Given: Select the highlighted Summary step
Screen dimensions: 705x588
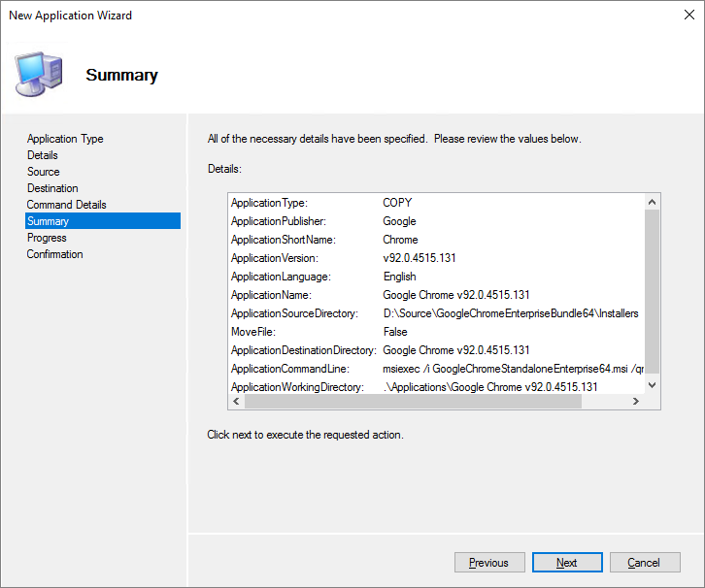Looking at the screenshot, I should 49,221.
